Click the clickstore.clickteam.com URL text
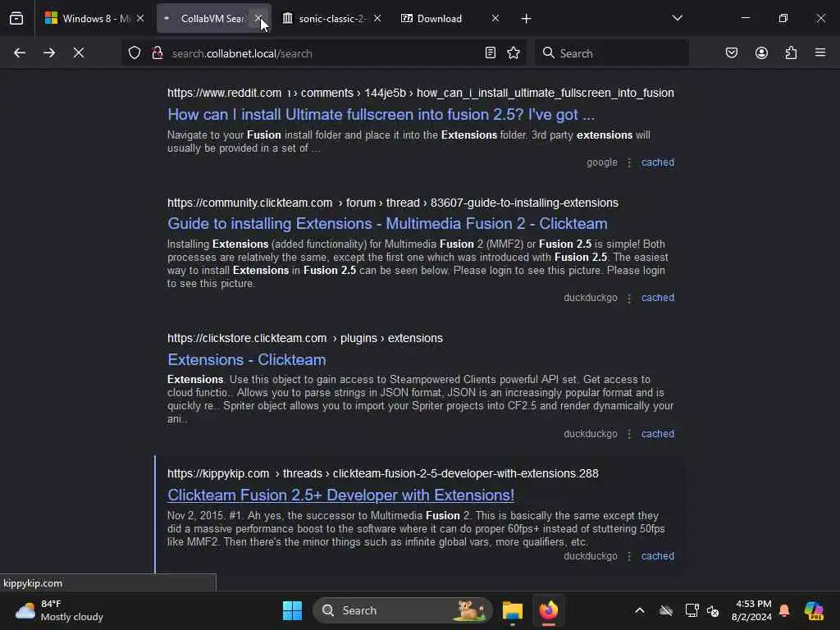Screen dimensions: 840x630 pos(305,339)
